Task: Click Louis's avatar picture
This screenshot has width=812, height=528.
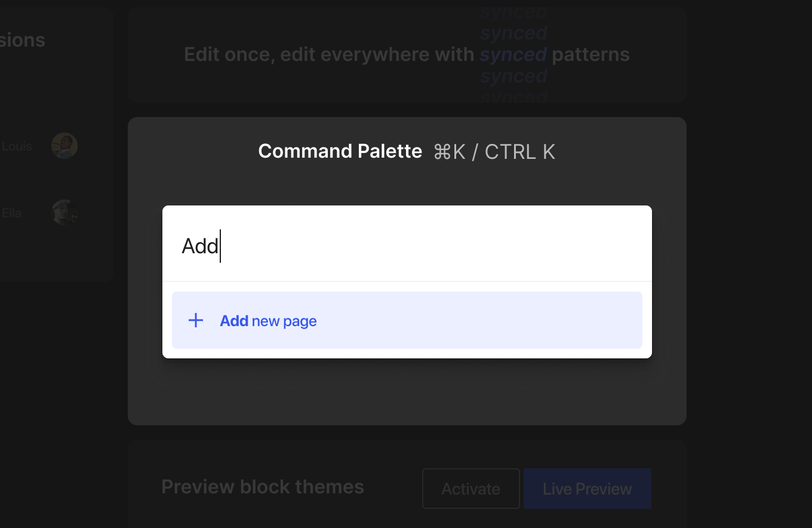Action: click(64, 146)
